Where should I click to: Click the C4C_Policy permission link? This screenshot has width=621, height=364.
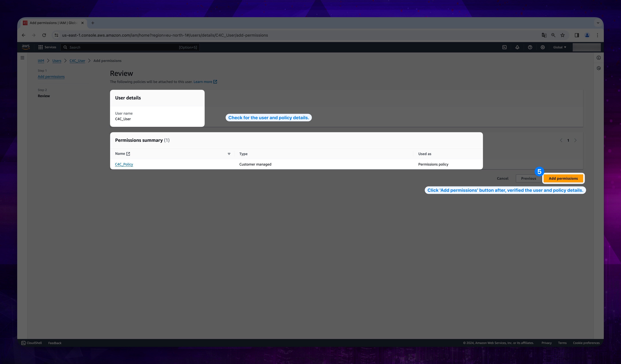[124, 164]
